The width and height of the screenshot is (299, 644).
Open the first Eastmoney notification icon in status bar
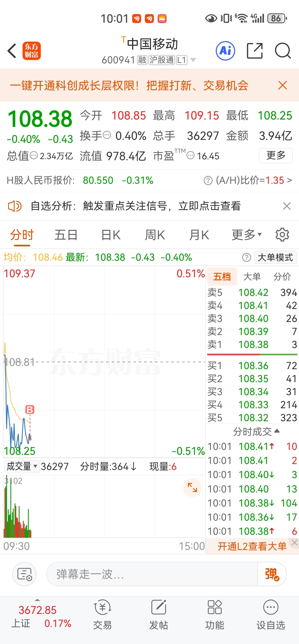coord(137,18)
